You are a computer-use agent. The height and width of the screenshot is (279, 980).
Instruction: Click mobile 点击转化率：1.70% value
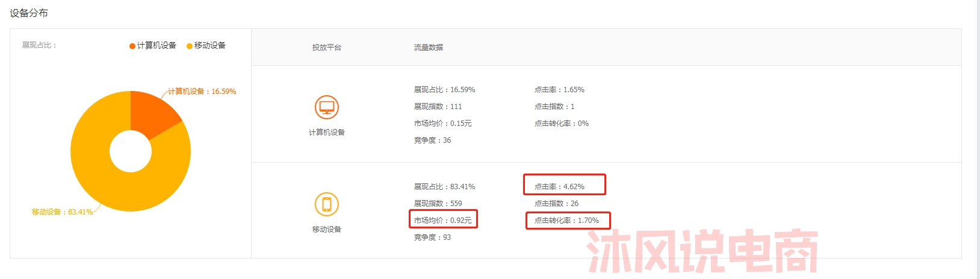coord(566,221)
